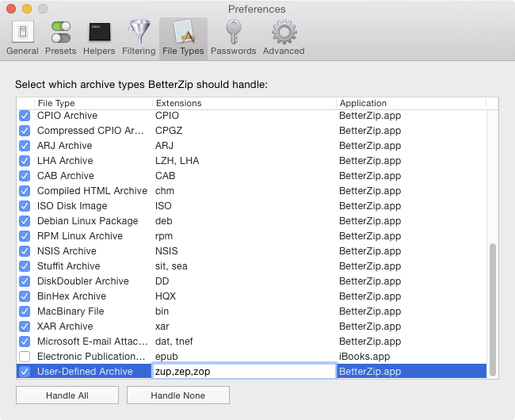Click the 'HQX' extensions cell
The height and width of the screenshot is (420, 515).
[x=166, y=296]
